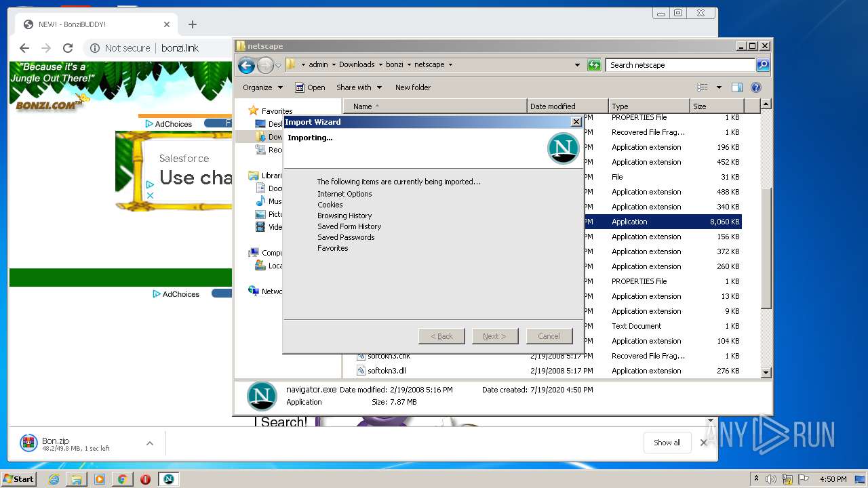
Task: Switch to the BonziBUDDY Chrome tab
Action: pos(97,24)
